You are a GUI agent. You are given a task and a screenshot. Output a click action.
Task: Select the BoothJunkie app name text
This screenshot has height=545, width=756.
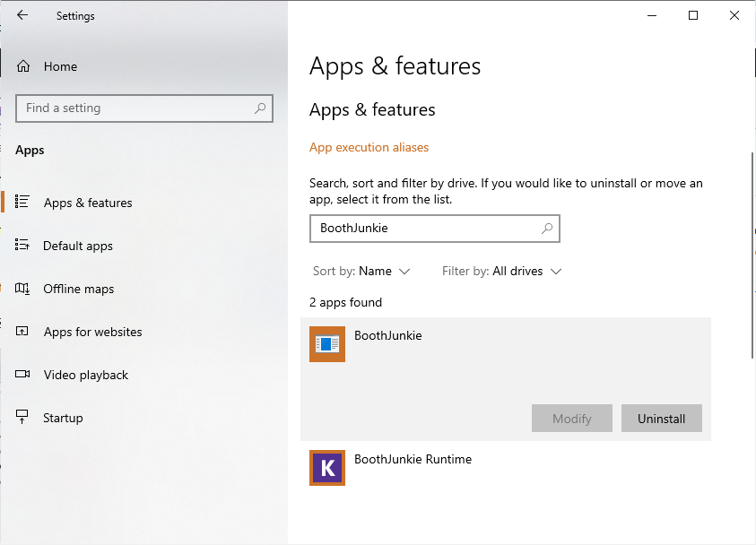388,335
